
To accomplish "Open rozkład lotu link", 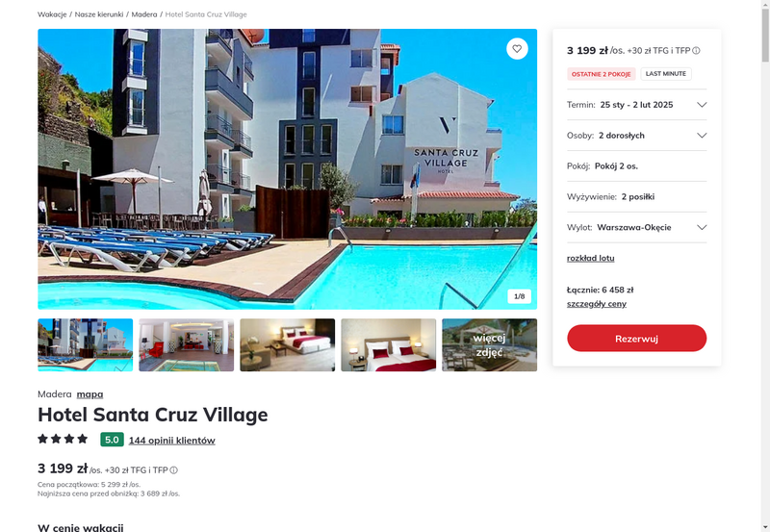I will pyautogui.click(x=590, y=258).
